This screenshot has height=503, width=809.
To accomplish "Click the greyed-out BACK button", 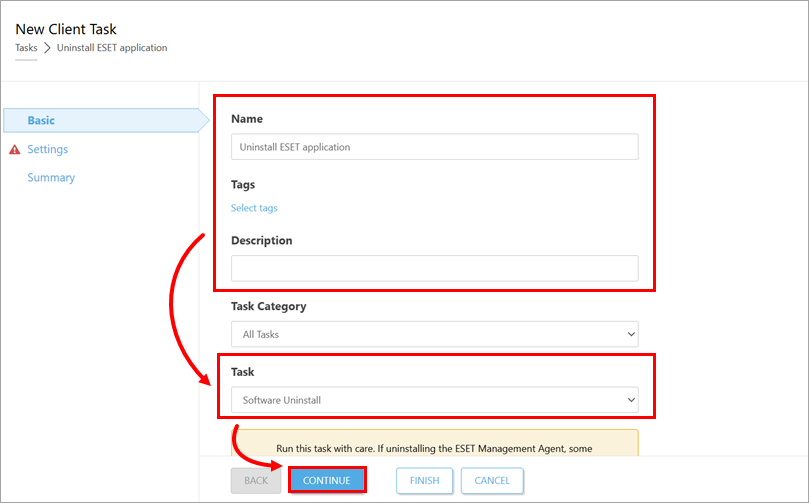I will 255,480.
